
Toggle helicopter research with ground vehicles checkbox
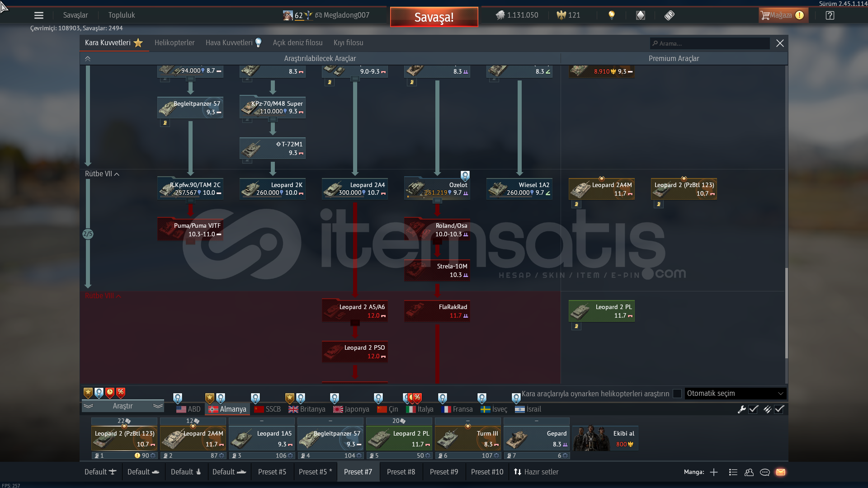(x=677, y=394)
